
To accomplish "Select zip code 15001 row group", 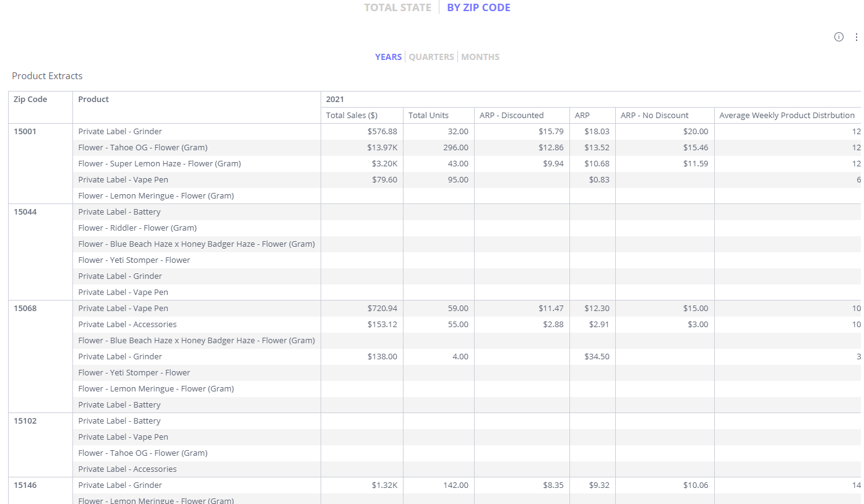I will (25, 132).
